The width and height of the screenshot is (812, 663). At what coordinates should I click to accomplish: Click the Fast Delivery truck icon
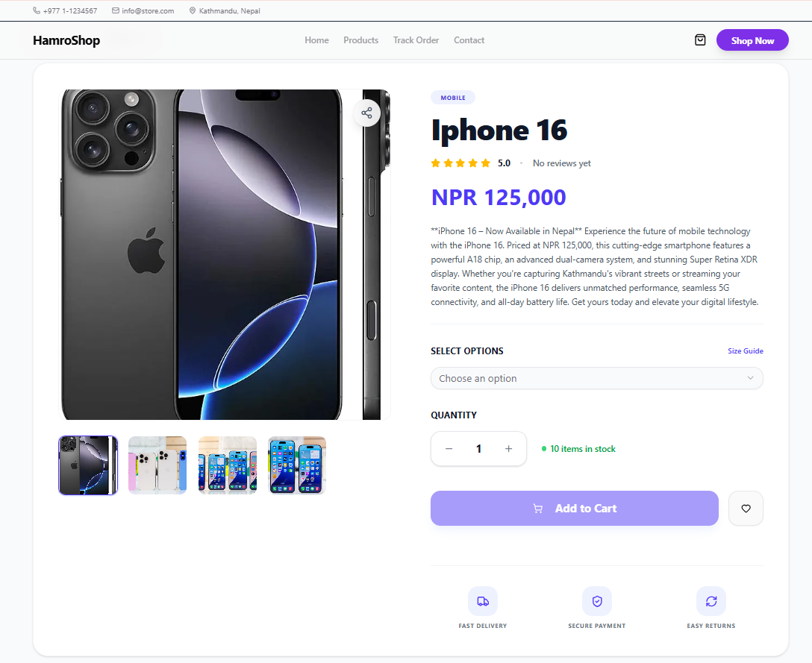click(x=483, y=601)
